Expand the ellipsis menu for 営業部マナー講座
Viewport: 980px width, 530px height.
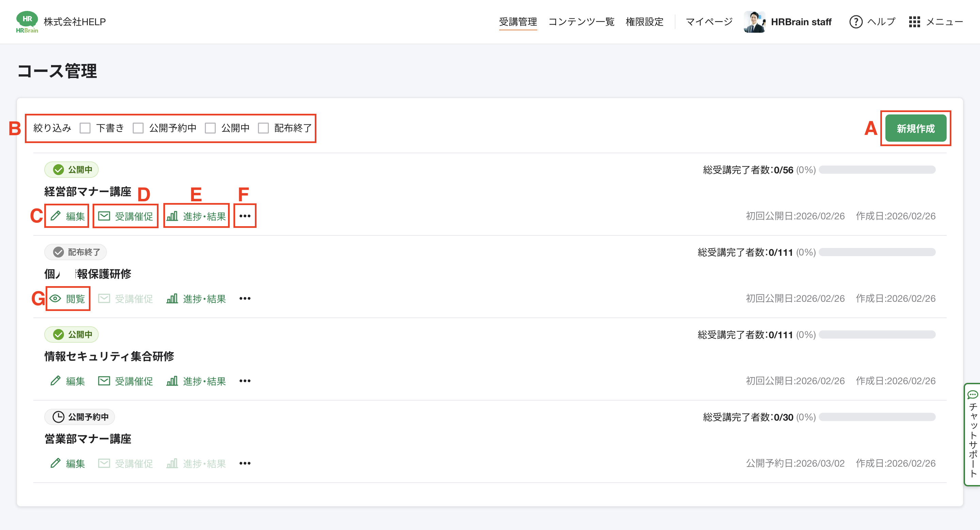[245, 463]
